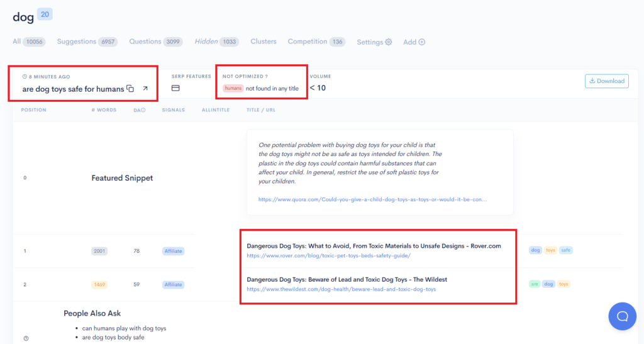Click the Rover.com Dangerous Dog Toys title
The height and width of the screenshot is (344, 644).
[x=374, y=246]
